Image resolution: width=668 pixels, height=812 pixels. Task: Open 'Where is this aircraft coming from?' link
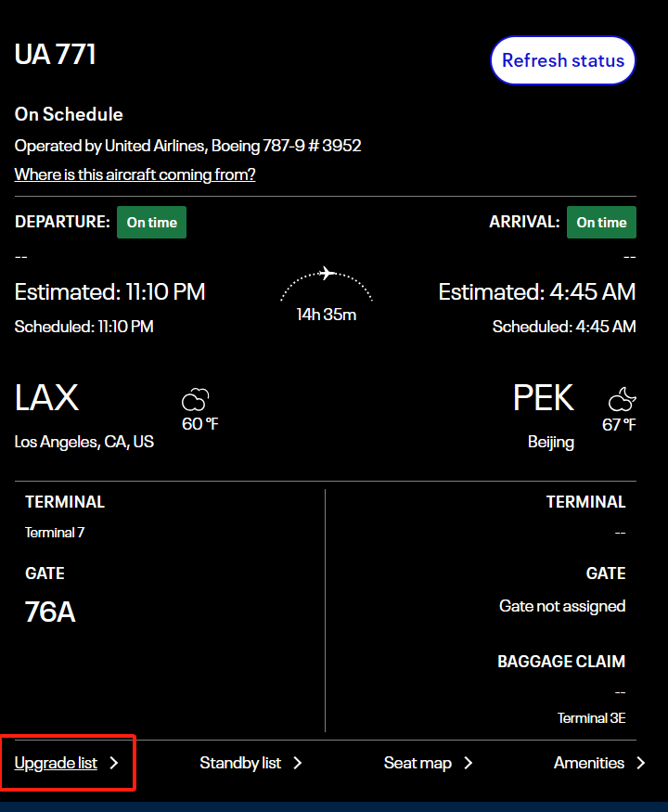[135, 174]
